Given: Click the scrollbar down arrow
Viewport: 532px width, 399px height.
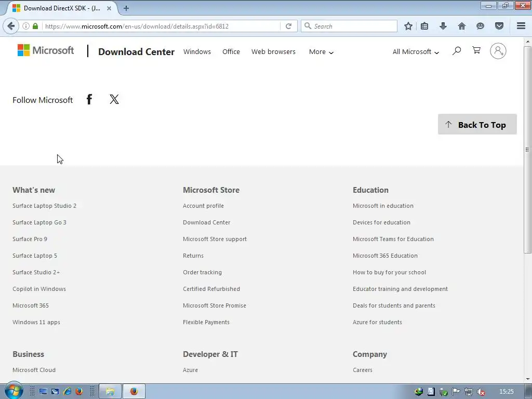Looking at the screenshot, I should pos(528,379).
